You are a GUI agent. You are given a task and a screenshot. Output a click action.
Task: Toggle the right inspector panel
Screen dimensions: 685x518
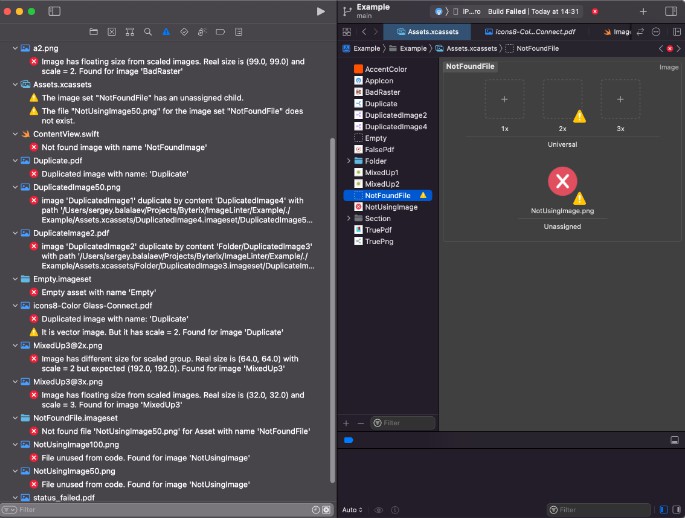(671, 11)
